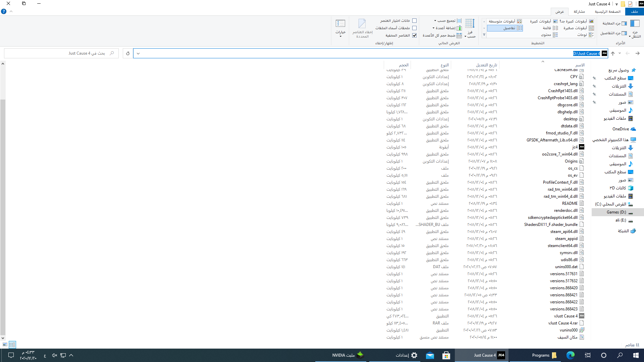Choose أيقونات صغيرة small icons layout

pyautogui.click(x=579, y=28)
